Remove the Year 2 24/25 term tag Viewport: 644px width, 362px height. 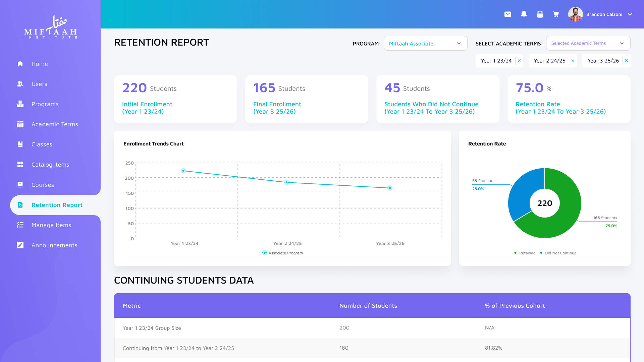[x=573, y=61]
